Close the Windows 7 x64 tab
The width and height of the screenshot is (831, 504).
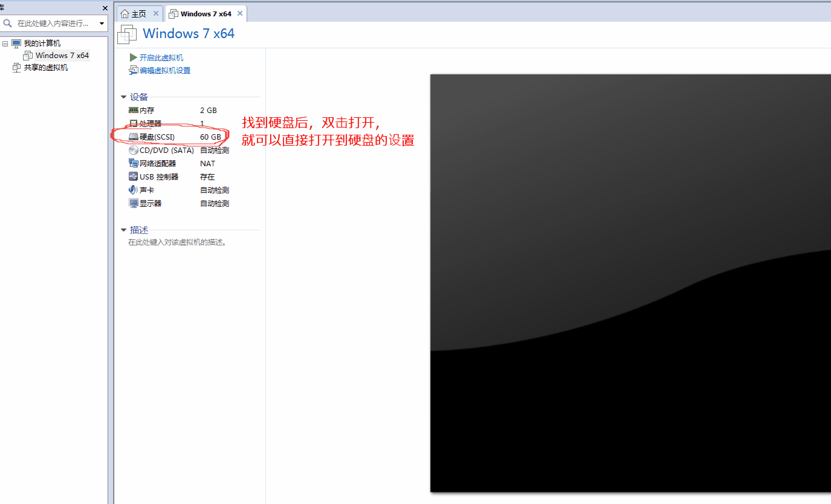pyautogui.click(x=240, y=13)
